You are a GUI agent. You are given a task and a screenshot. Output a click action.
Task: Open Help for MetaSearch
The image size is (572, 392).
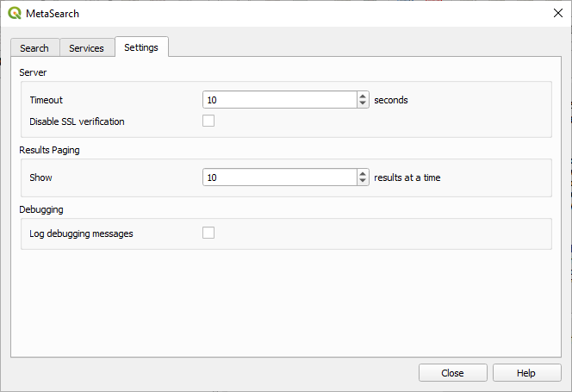(x=526, y=373)
